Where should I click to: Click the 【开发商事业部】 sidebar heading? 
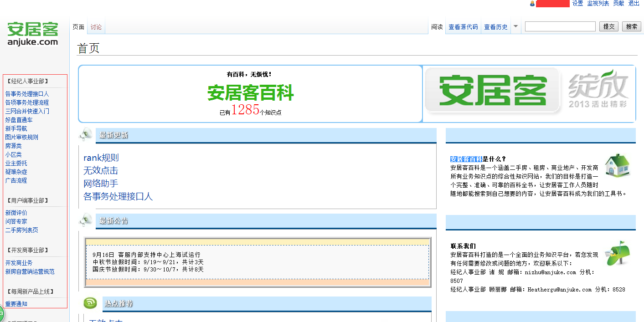coord(27,250)
